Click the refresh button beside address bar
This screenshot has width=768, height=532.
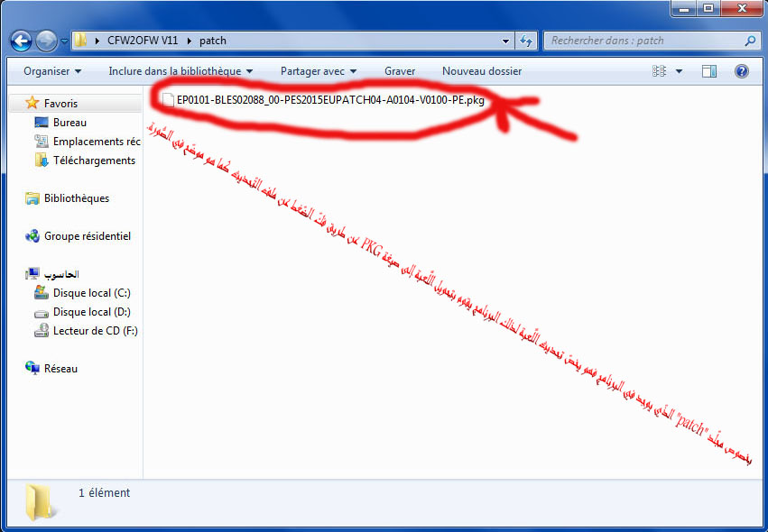tap(526, 41)
